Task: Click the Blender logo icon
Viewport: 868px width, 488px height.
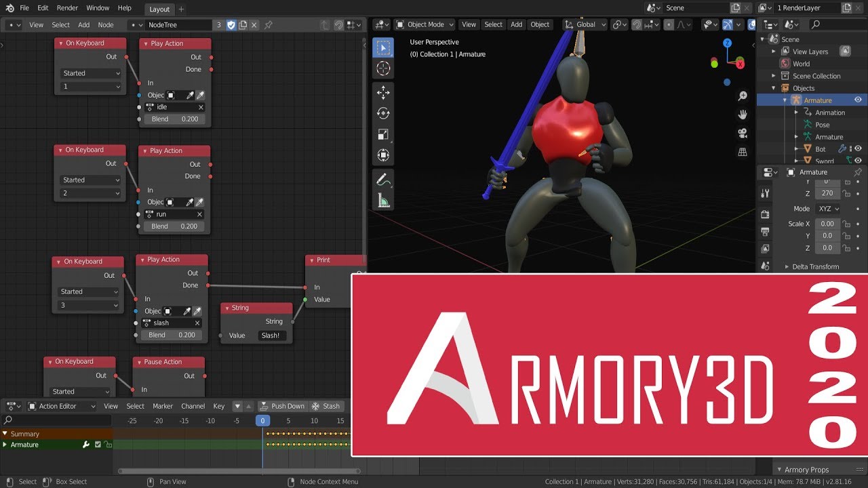Action: click(x=9, y=8)
